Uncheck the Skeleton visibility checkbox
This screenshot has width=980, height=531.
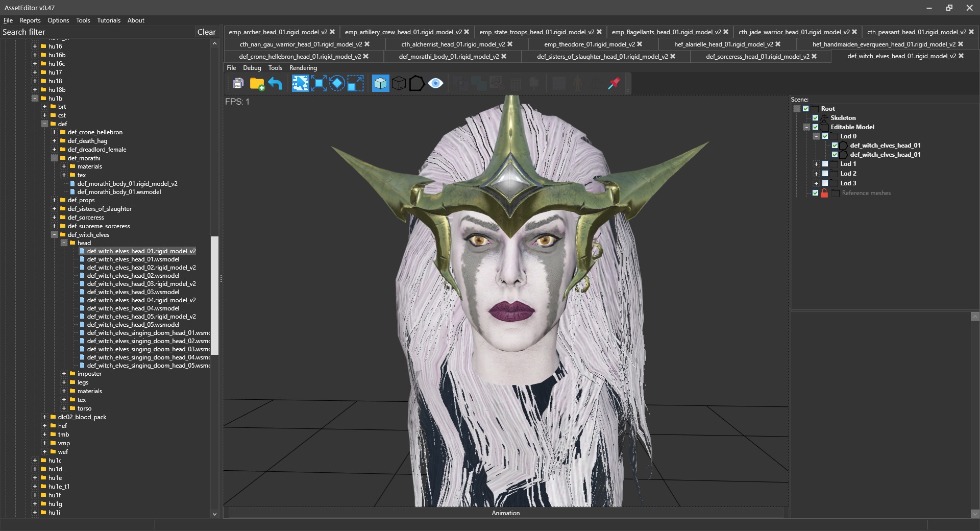[x=815, y=118]
